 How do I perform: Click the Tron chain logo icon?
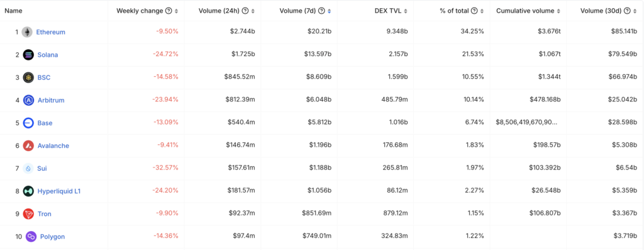pyautogui.click(x=28, y=214)
